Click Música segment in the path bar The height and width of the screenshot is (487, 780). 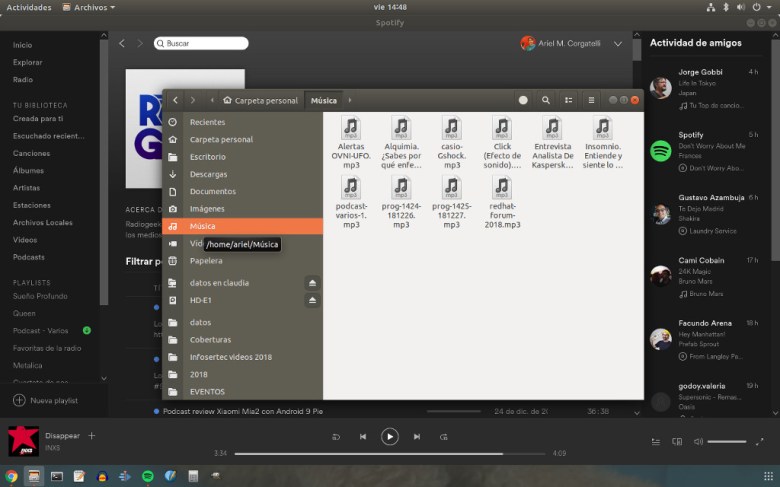click(x=323, y=100)
